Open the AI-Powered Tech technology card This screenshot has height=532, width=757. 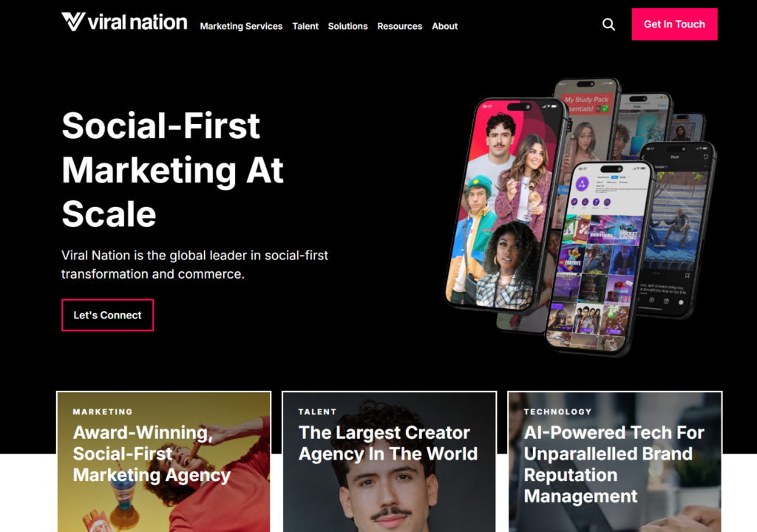click(614, 462)
